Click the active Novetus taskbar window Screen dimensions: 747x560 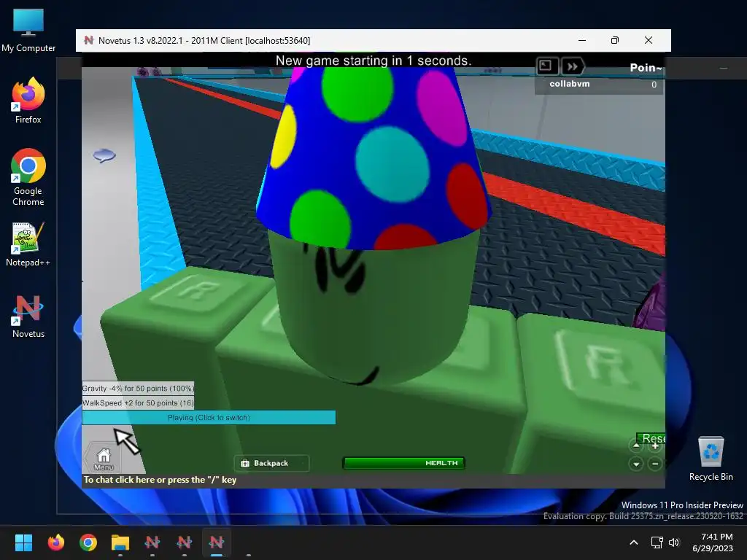tap(216, 542)
